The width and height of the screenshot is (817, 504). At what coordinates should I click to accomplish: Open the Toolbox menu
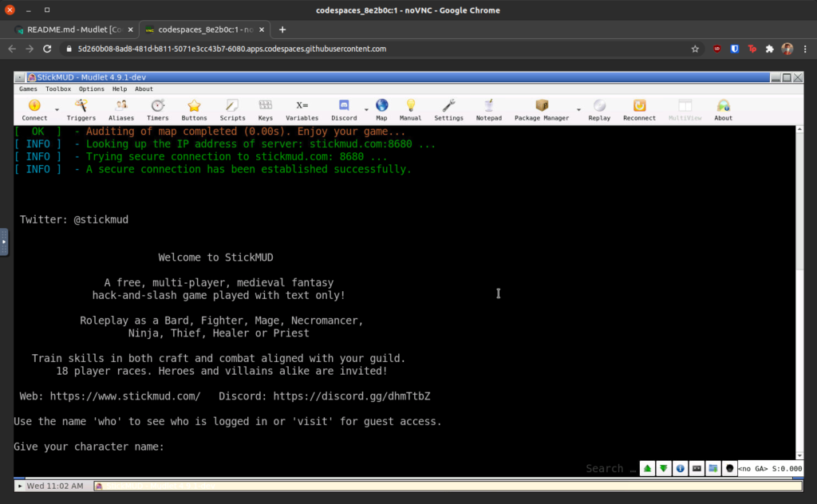click(x=57, y=89)
